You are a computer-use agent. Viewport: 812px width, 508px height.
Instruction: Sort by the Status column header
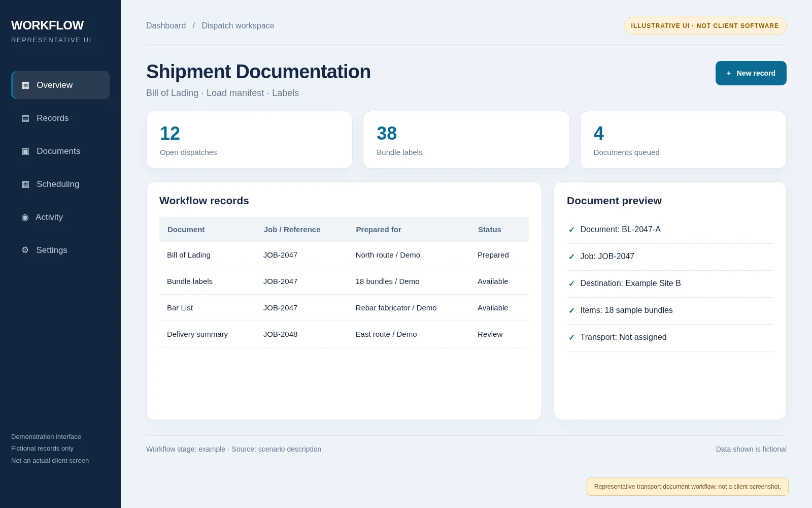tap(489, 230)
